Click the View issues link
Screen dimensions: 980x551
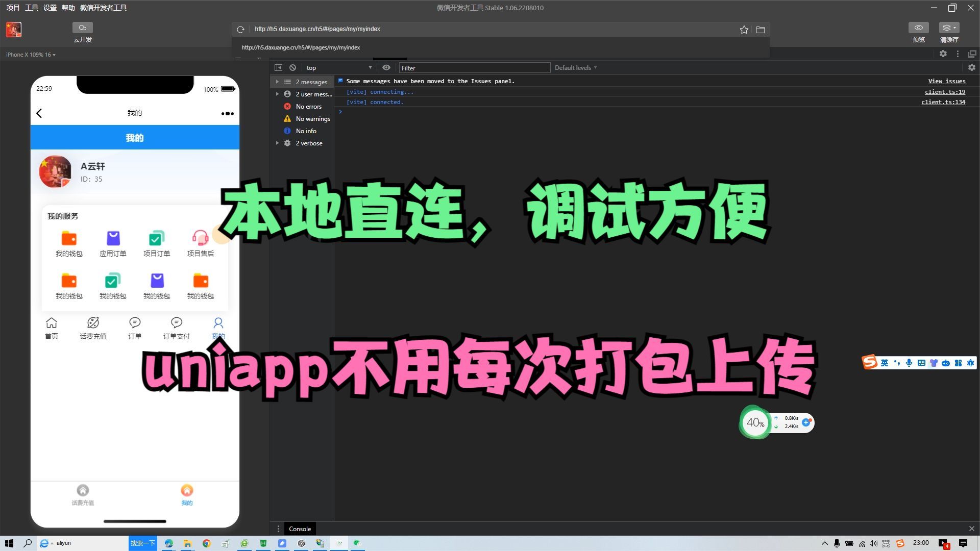(x=946, y=81)
